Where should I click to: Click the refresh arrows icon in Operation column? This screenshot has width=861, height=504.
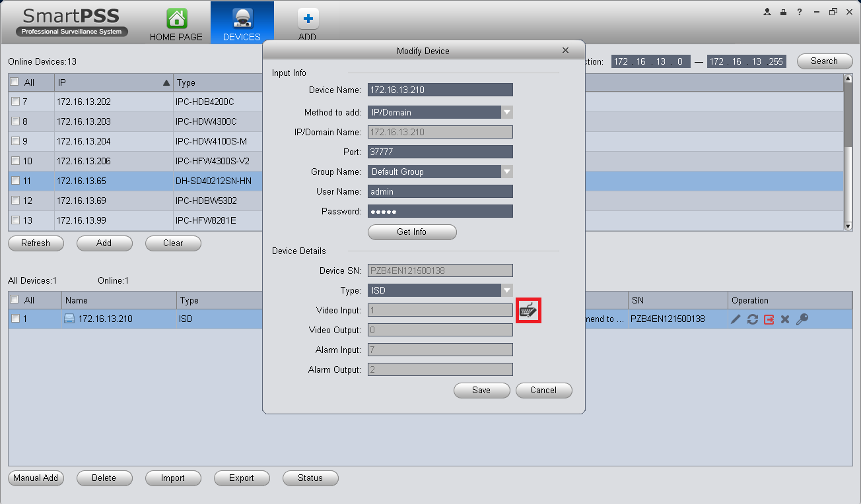click(752, 319)
